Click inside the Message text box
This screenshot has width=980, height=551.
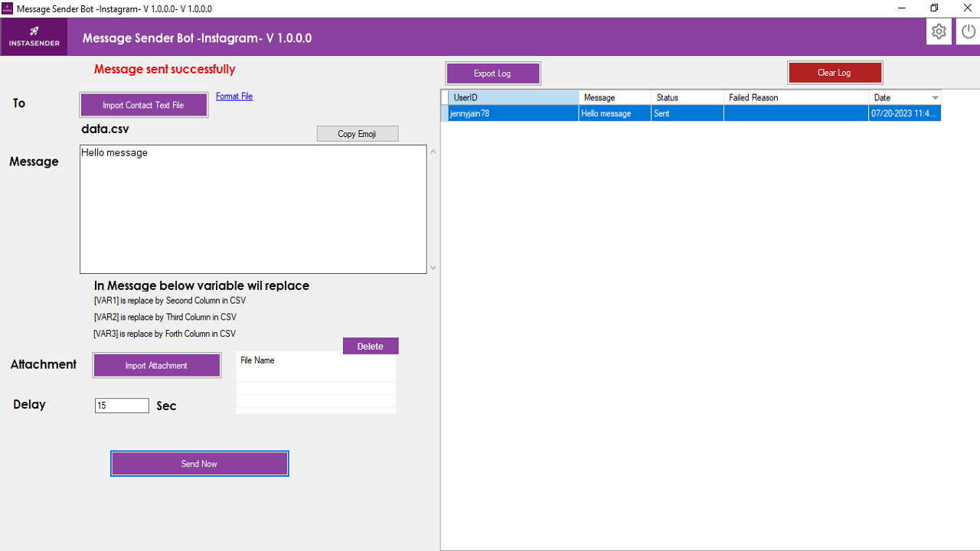(253, 209)
